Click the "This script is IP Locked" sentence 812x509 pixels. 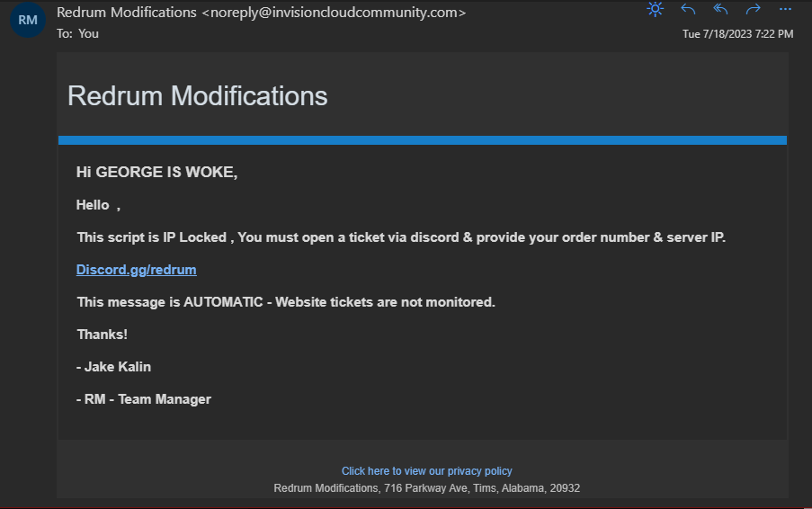tap(400, 237)
